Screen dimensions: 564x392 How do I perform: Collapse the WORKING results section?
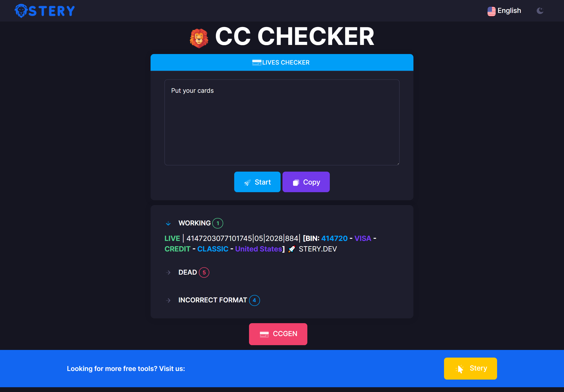[168, 223]
